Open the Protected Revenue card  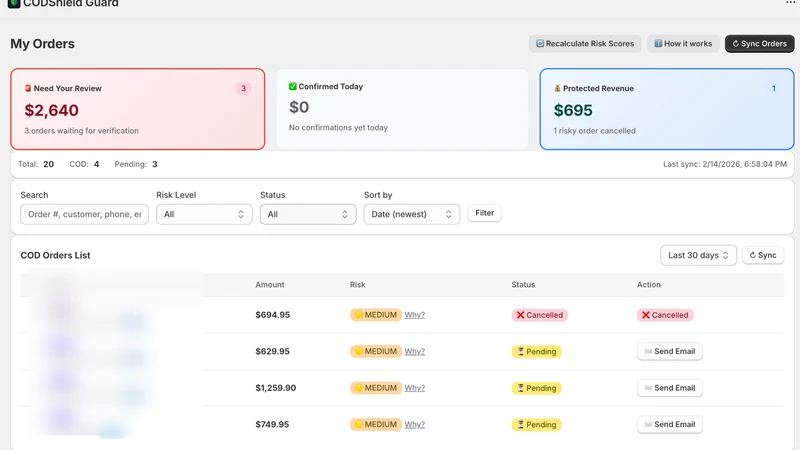[667, 109]
